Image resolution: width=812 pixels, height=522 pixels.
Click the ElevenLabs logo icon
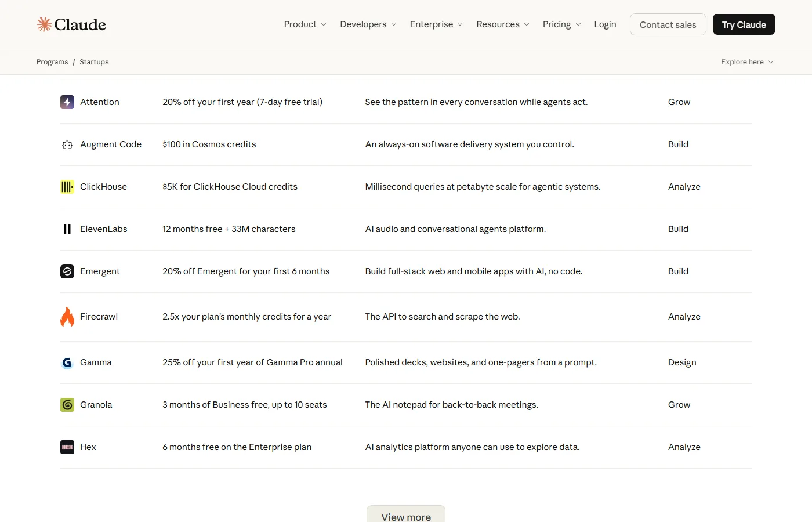tap(67, 229)
